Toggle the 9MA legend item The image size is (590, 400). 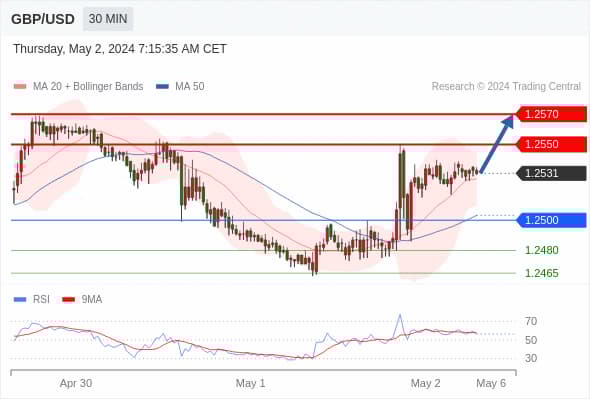(x=82, y=300)
